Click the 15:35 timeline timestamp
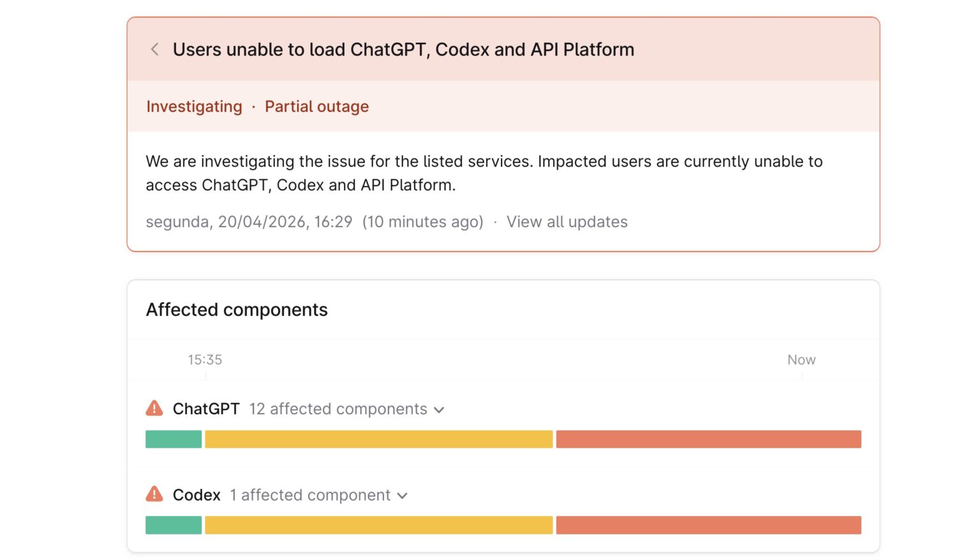Image resolution: width=980 pixels, height=560 pixels. [x=205, y=359]
